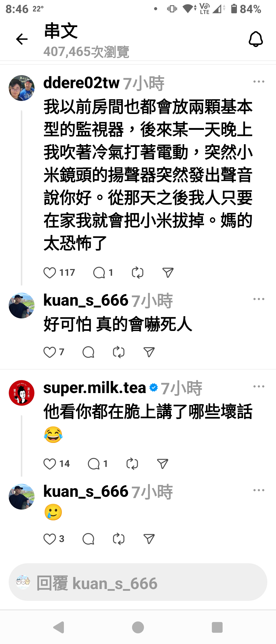
Task: Open the ddere02tw username link
Action: click(81, 83)
